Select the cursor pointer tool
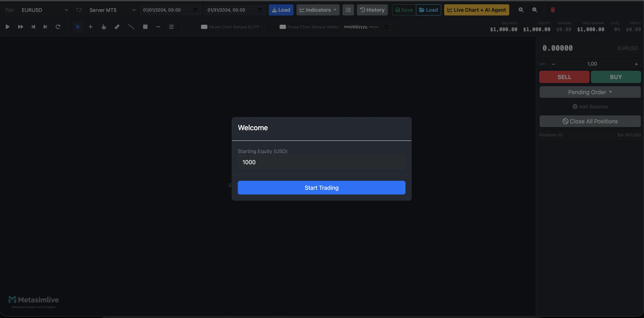This screenshot has width=644, height=318. pyautogui.click(x=78, y=26)
